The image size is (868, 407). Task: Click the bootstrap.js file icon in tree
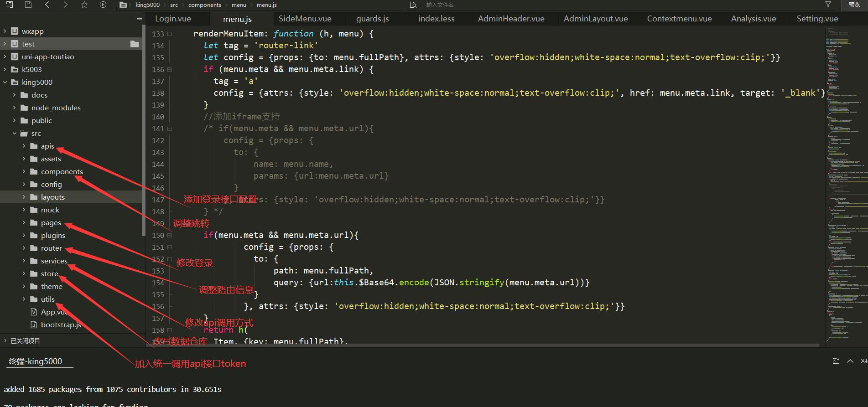33,325
